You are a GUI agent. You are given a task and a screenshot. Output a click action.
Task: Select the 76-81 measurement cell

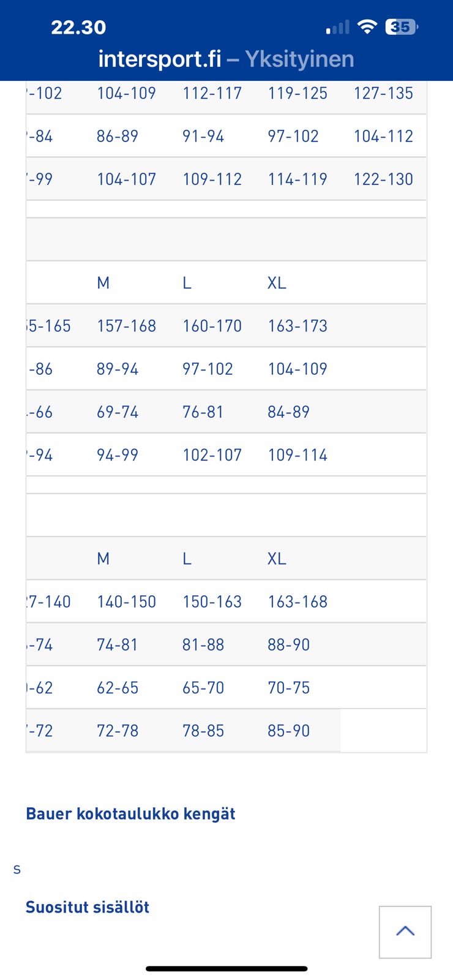click(203, 412)
